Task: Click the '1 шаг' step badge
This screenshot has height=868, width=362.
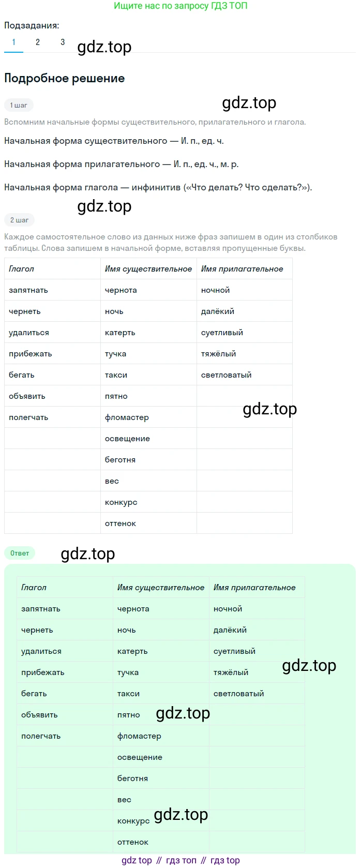Action: coord(19,105)
